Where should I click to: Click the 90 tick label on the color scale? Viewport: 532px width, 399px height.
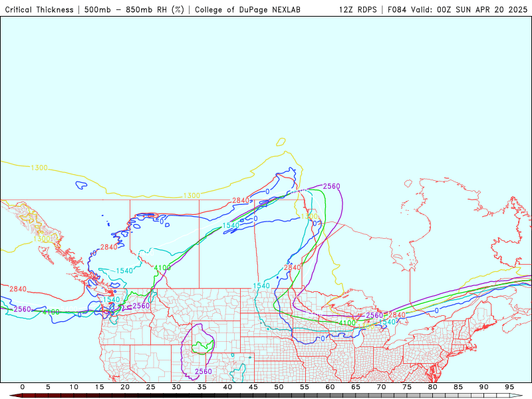(484, 387)
